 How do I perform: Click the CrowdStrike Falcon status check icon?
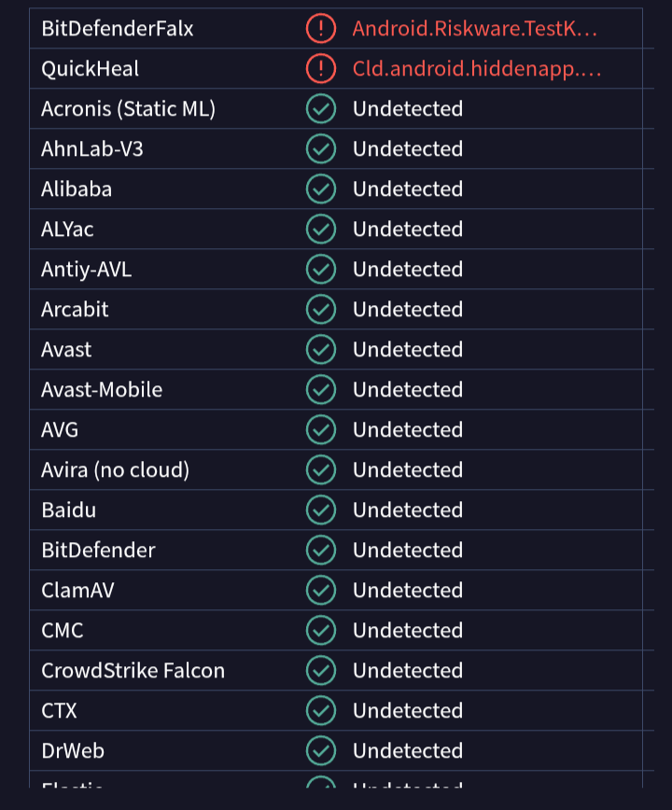pos(320,670)
